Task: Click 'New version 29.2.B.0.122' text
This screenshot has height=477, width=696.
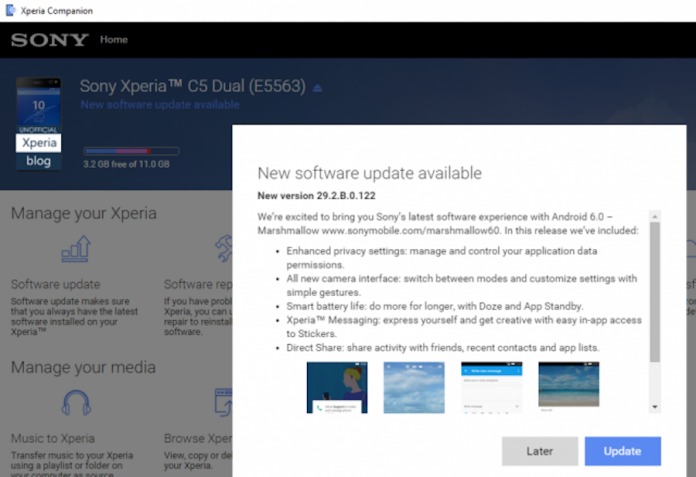Action: [316, 196]
